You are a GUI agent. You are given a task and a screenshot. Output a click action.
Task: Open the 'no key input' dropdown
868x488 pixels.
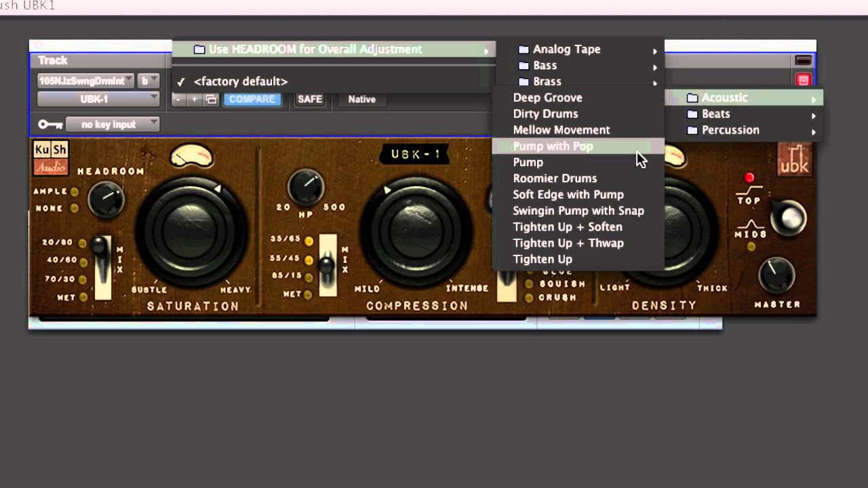pos(112,125)
